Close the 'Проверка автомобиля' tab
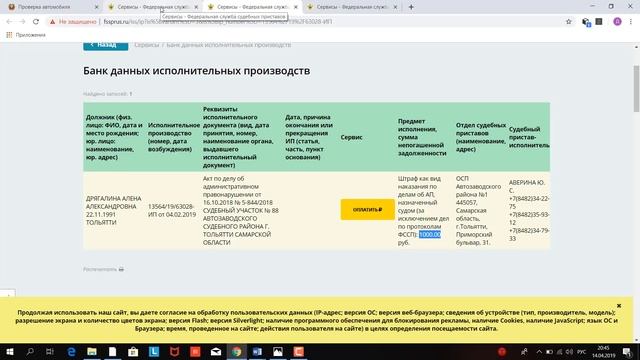Viewport: 640px width, 360px height. tap(96, 7)
